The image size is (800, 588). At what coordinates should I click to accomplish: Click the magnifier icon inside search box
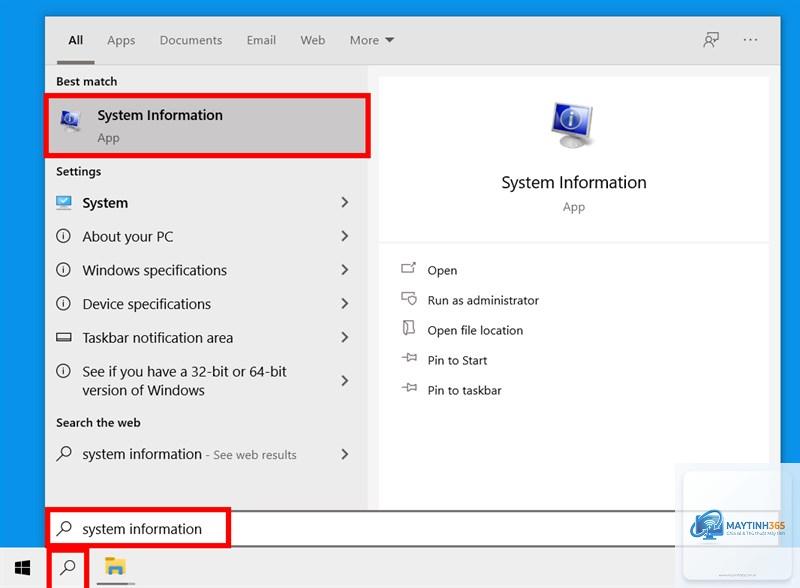(64, 528)
